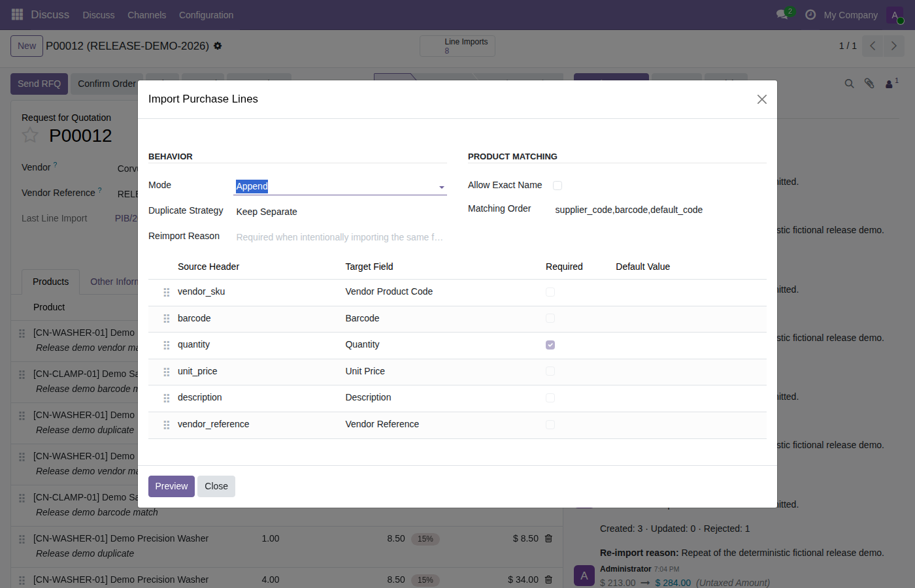Go to next record arrow

point(894,46)
